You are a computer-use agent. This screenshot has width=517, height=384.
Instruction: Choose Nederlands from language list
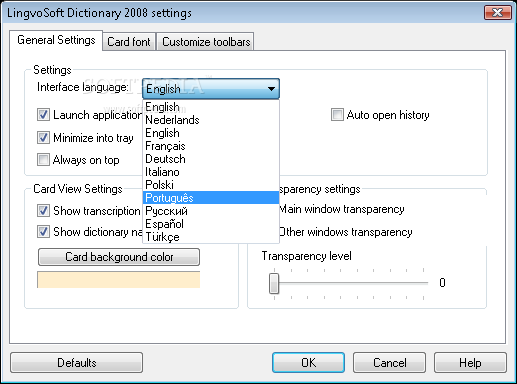point(211,120)
